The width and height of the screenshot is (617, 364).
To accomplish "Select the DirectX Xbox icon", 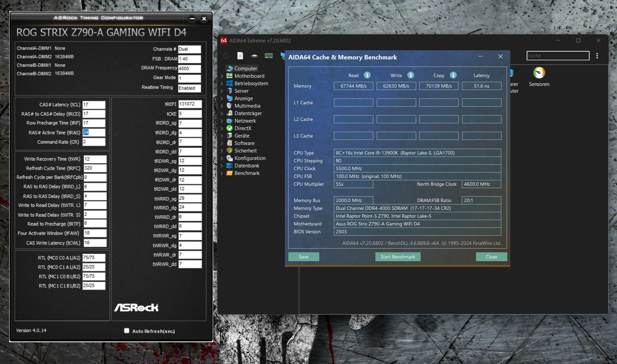I will (x=229, y=128).
